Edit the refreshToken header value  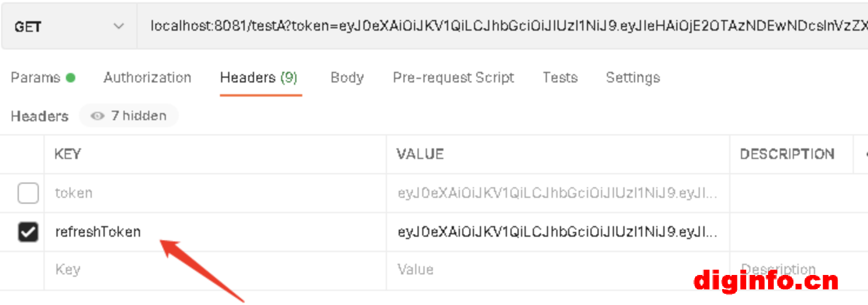click(x=557, y=232)
